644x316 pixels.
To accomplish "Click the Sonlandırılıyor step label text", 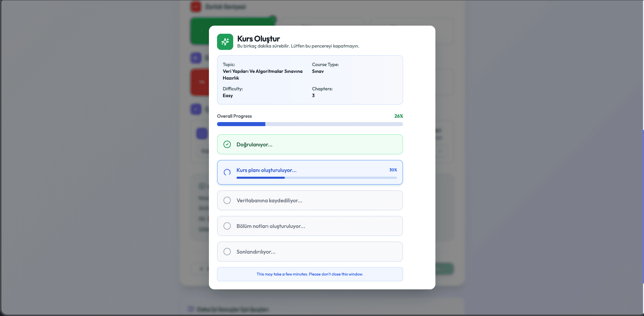I will click(x=256, y=252).
